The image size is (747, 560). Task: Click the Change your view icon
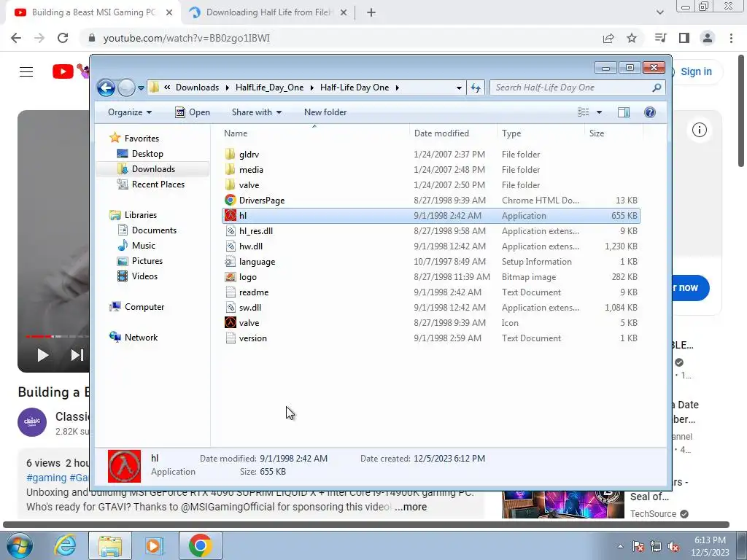(x=584, y=112)
